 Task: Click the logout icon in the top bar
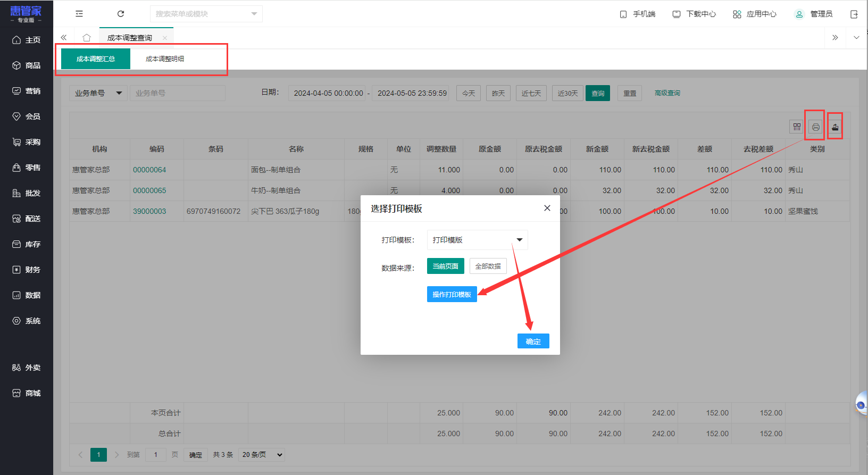(x=854, y=14)
